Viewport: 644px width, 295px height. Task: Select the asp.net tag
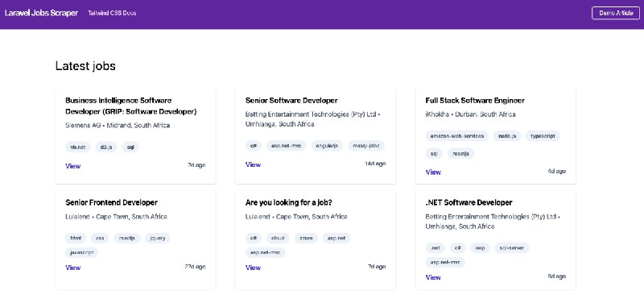pyautogui.click(x=336, y=239)
